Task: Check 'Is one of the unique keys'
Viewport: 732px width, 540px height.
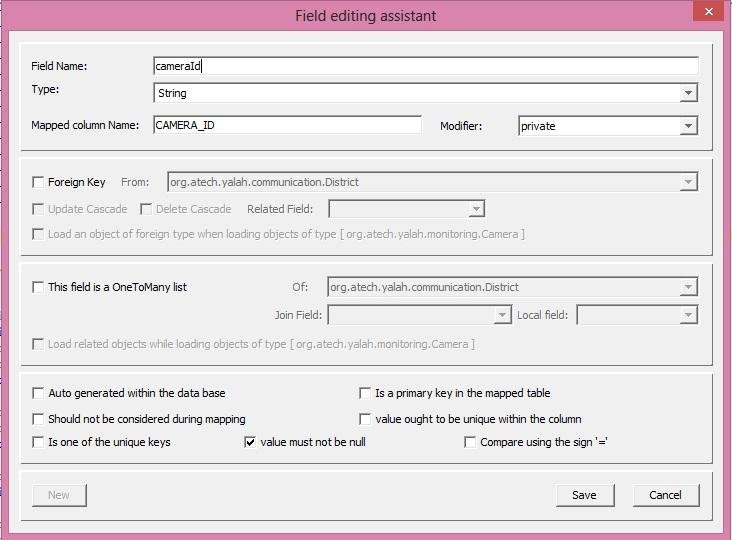Action: coord(39,442)
